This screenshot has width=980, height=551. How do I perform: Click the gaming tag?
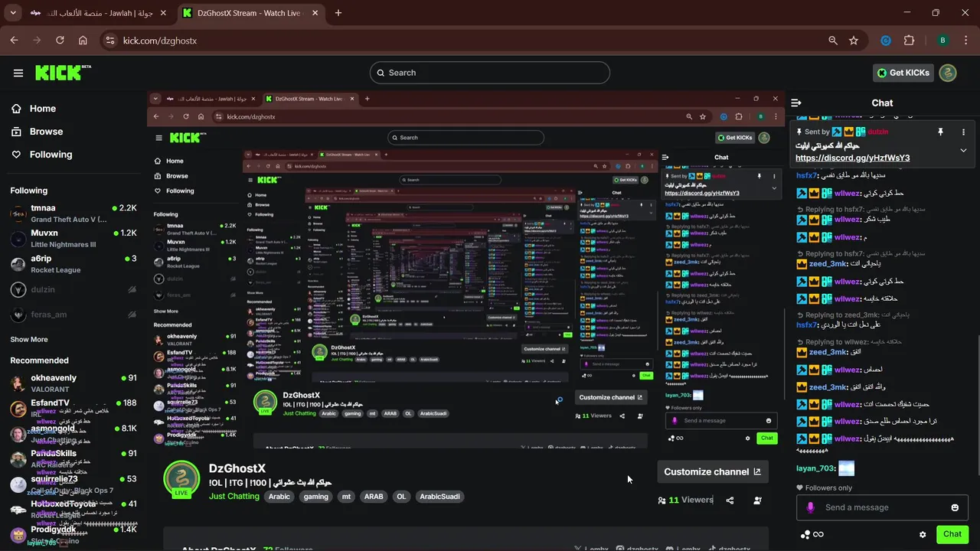tap(315, 497)
